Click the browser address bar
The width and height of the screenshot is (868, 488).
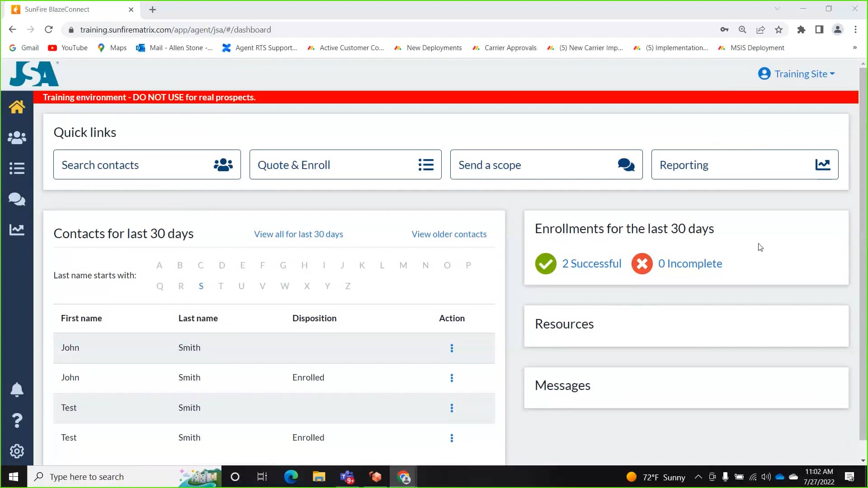[362, 30]
